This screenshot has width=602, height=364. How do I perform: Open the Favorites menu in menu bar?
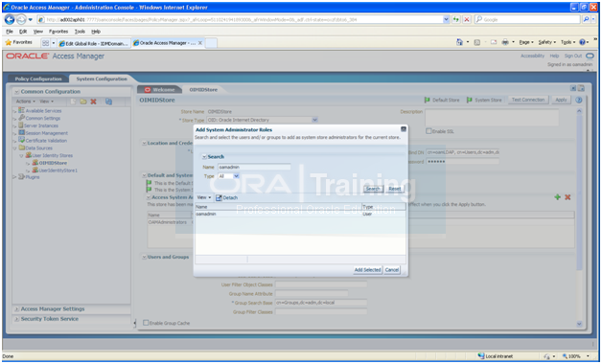point(58,32)
